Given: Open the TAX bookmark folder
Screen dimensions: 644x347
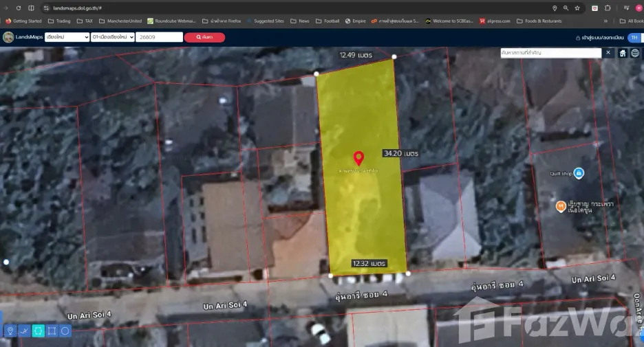Looking at the screenshot, I should (x=85, y=21).
